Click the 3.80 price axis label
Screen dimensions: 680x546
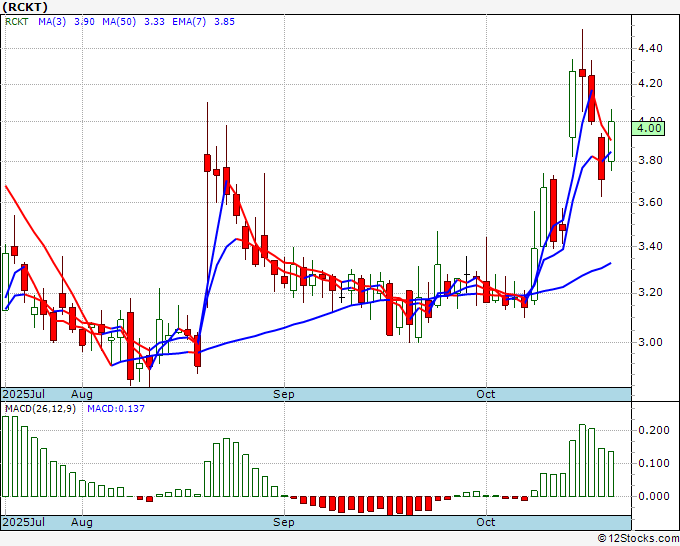(651, 160)
